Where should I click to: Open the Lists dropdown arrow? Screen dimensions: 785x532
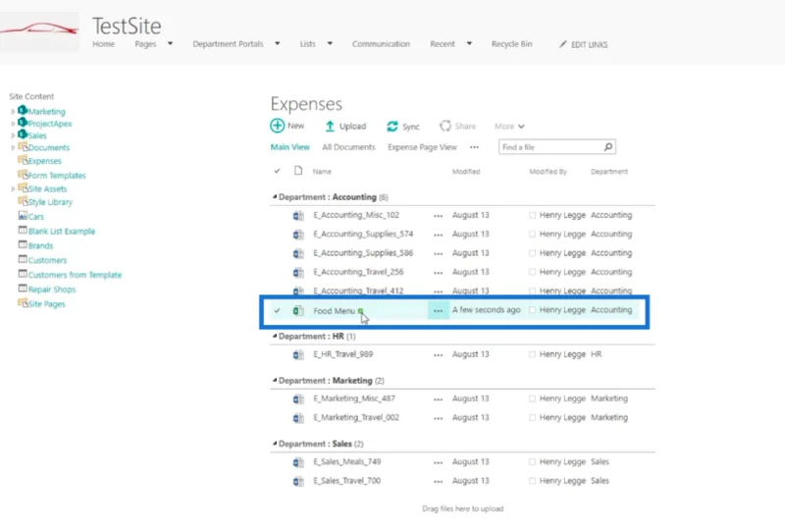point(330,43)
